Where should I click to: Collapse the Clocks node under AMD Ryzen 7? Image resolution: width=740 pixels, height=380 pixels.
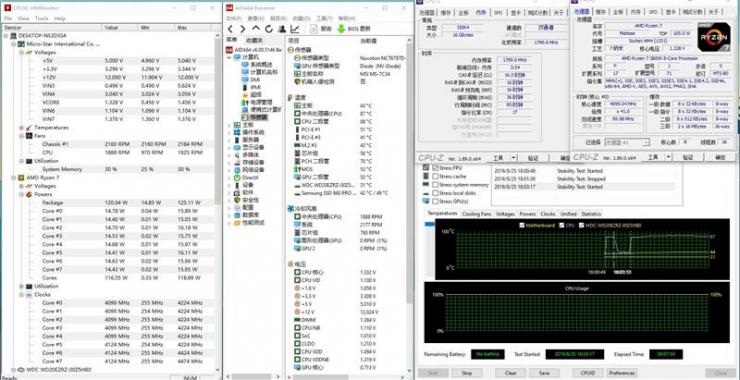[x=22, y=295]
